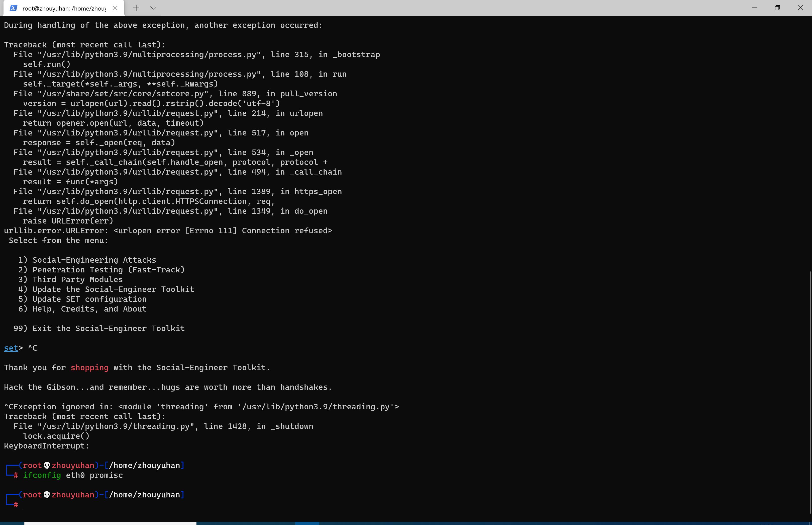This screenshot has width=812, height=525.
Task: Click the red 'shopping' word
Action: (x=89, y=367)
